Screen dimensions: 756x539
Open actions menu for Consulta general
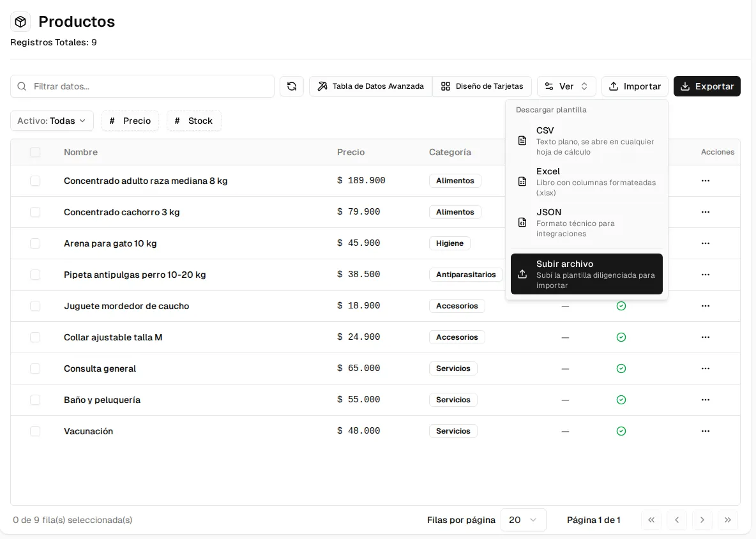coord(706,369)
